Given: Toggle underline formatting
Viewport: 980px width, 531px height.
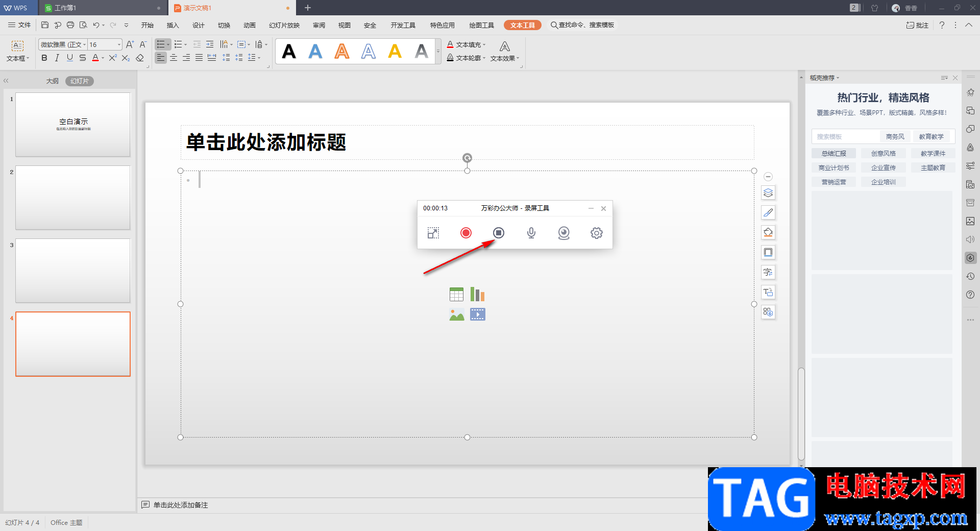Looking at the screenshot, I should point(70,58).
